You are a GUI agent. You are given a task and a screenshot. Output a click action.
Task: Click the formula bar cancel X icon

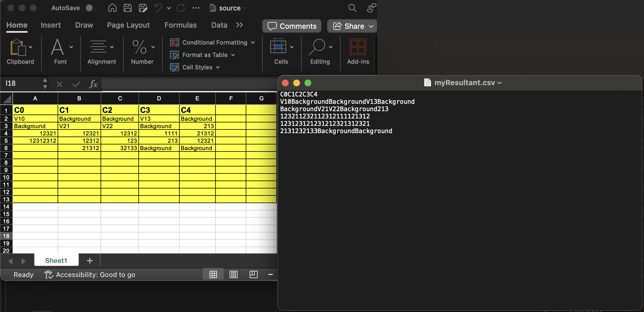coord(59,84)
